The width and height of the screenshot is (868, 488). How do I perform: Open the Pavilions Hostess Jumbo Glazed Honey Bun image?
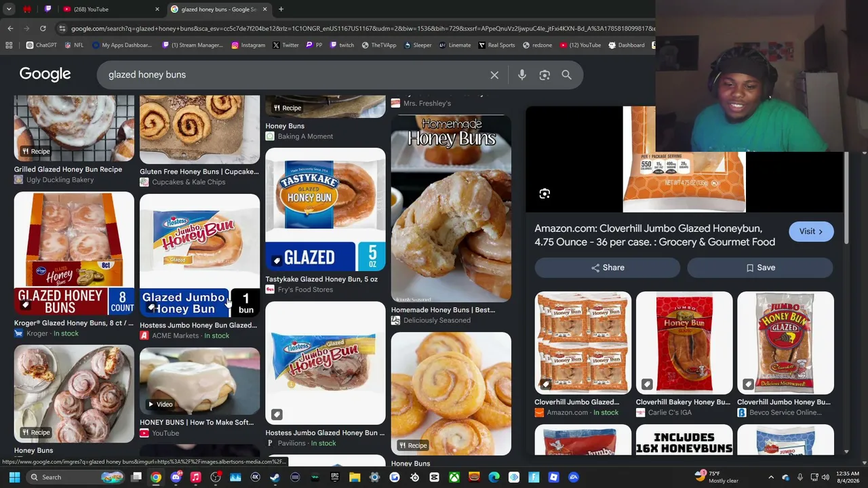pos(325,364)
